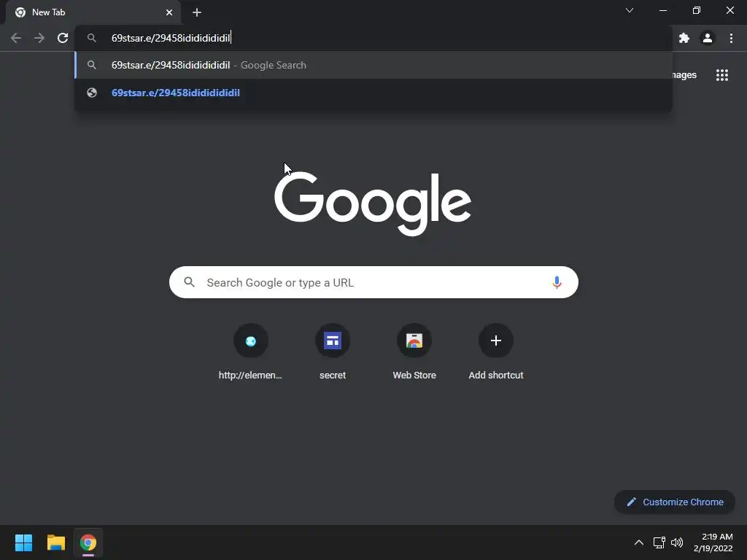Open the profile avatar icon
The width and height of the screenshot is (747, 560).
click(x=708, y=38)
